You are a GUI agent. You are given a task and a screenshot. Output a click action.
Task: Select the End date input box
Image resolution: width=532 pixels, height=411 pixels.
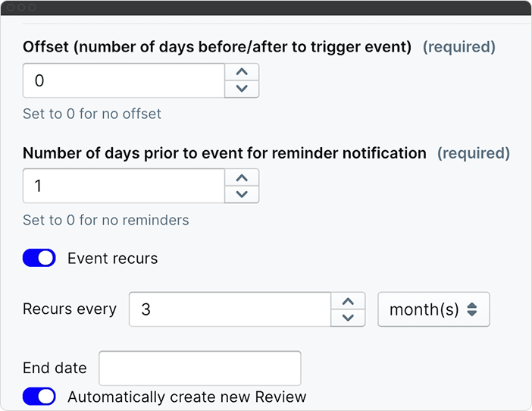pos(200,369)
